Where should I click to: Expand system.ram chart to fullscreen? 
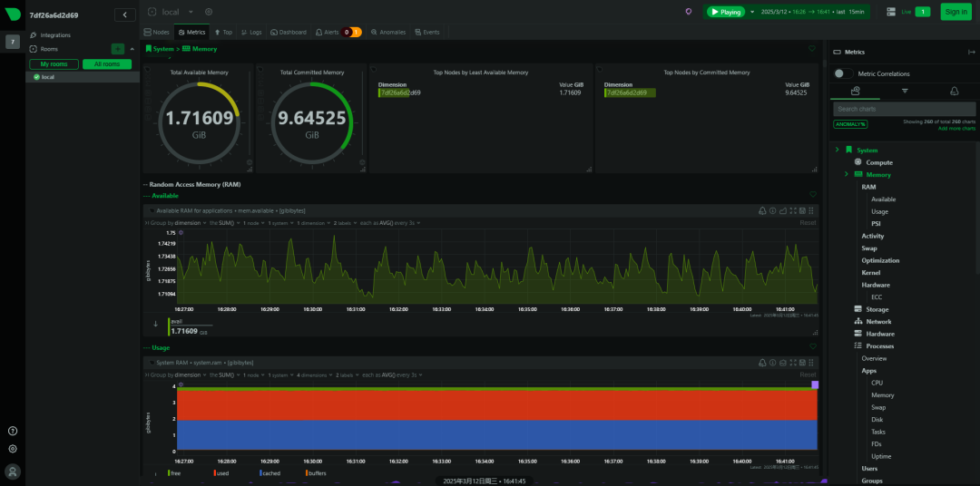(793, 363)
